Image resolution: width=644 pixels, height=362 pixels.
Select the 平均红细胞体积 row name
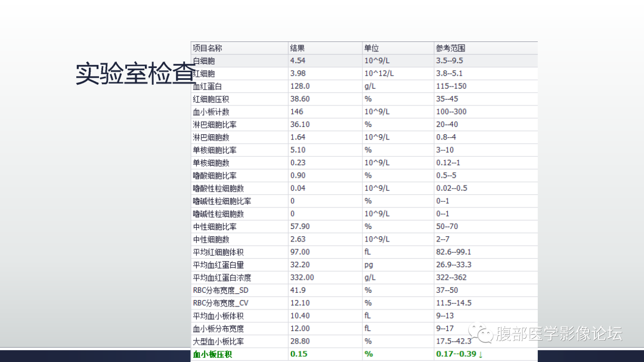(x=218, y=252)
